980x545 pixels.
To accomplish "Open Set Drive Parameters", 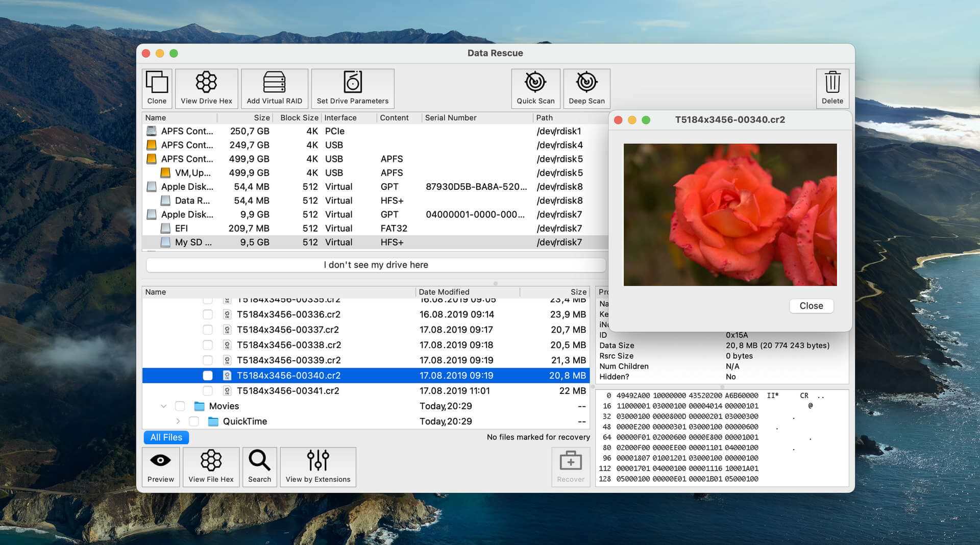I will point(352,88).
